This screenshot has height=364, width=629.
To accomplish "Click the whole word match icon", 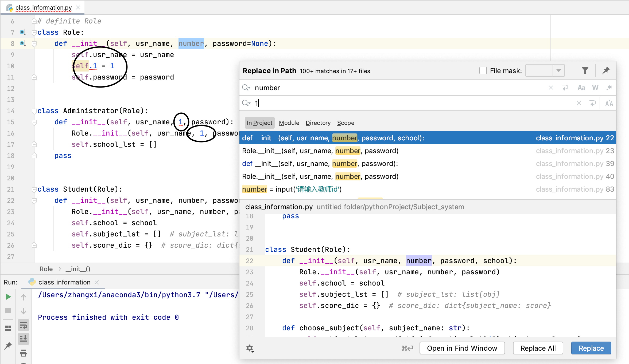I will (596, 88).
